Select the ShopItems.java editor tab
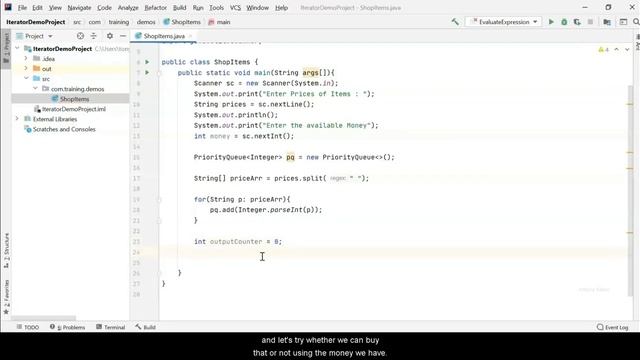The height and width of the screenshot is (360, 640). 163,36
